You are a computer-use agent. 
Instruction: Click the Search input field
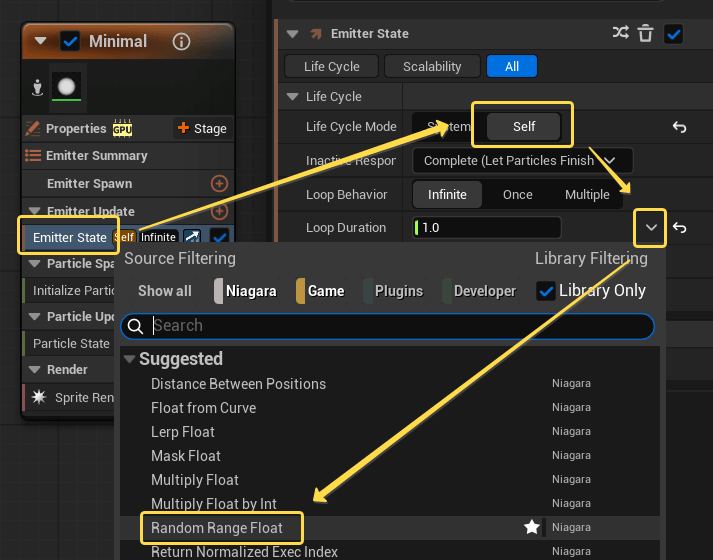pyautogui.click(x=387, y=326)
